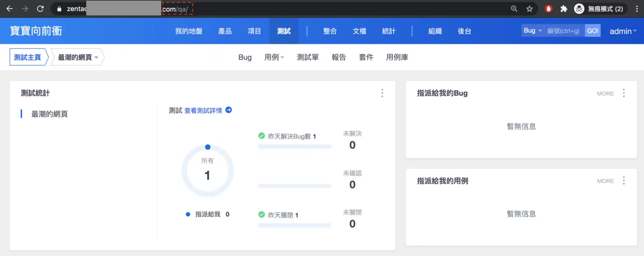
Task: Click the 指派給我的Bug panel title
Action: pos(442,93)
